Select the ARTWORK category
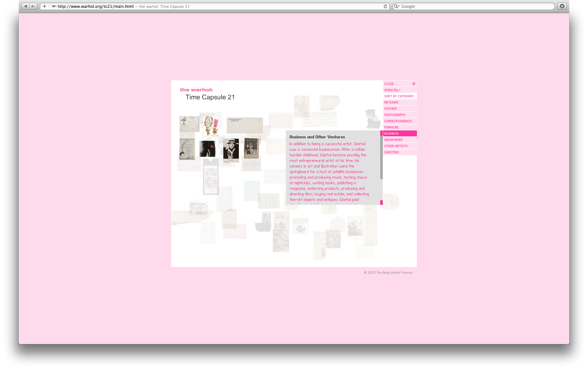The width and height of the screenshot is (588, 370). pos(391,103)
